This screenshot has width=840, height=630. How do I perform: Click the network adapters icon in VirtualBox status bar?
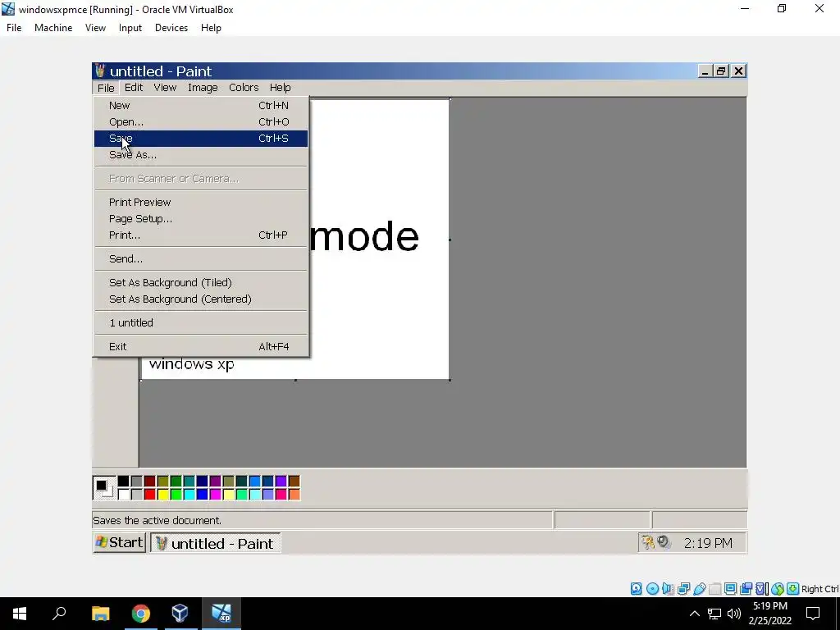click(x=683, y=589)
